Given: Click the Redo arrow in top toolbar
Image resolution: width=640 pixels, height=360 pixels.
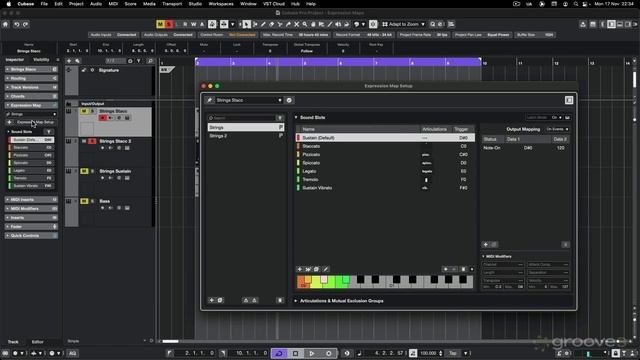Looking at the screenshot, I should pyautogui.click(x=25, y=24).
